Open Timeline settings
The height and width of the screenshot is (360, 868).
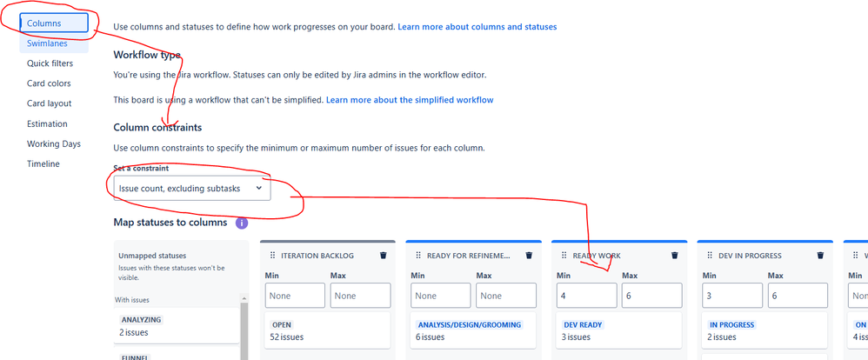pyautogui.click(x=43, y=164)
